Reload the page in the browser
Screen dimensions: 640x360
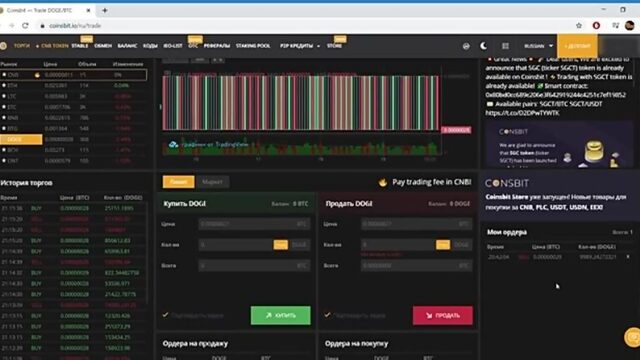pyautogui.click(x=25, y=25)
